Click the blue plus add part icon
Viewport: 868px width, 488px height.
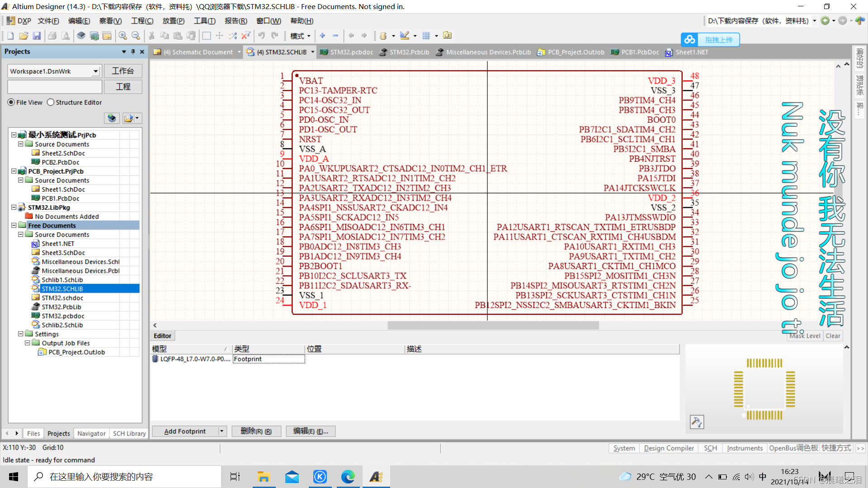click(x=322, y=36)
